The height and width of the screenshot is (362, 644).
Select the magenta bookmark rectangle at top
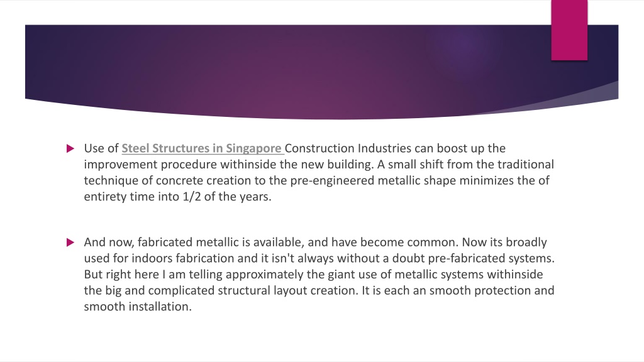pyautogui.click(x=569, y=30)
